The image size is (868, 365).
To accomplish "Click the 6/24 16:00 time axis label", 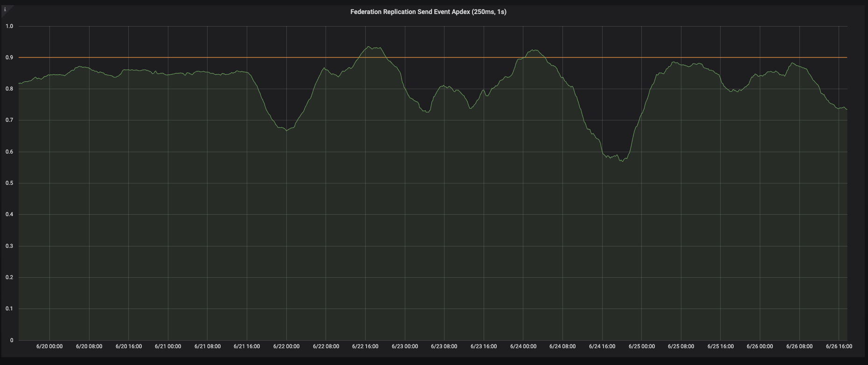I will pos(602,346).
